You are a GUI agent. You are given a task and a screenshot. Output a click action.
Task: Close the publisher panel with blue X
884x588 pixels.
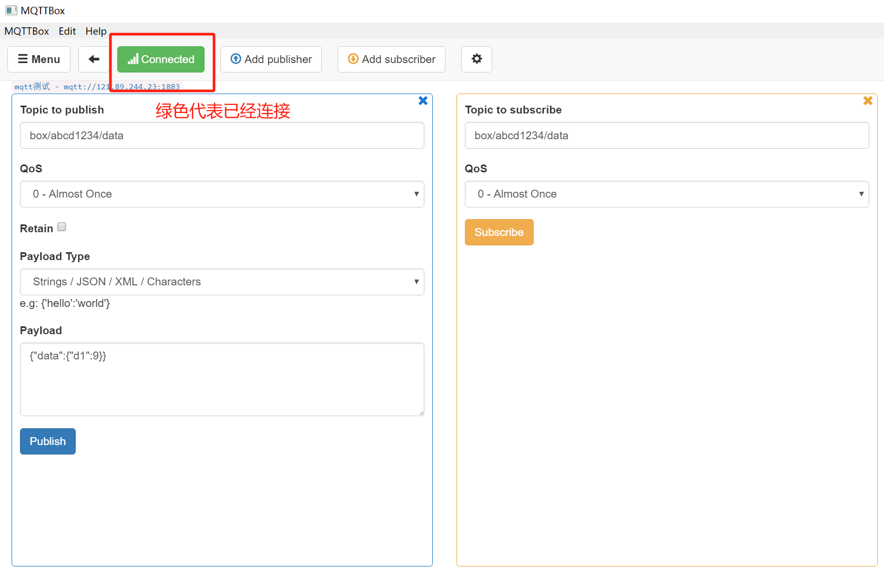pos(423,100)
